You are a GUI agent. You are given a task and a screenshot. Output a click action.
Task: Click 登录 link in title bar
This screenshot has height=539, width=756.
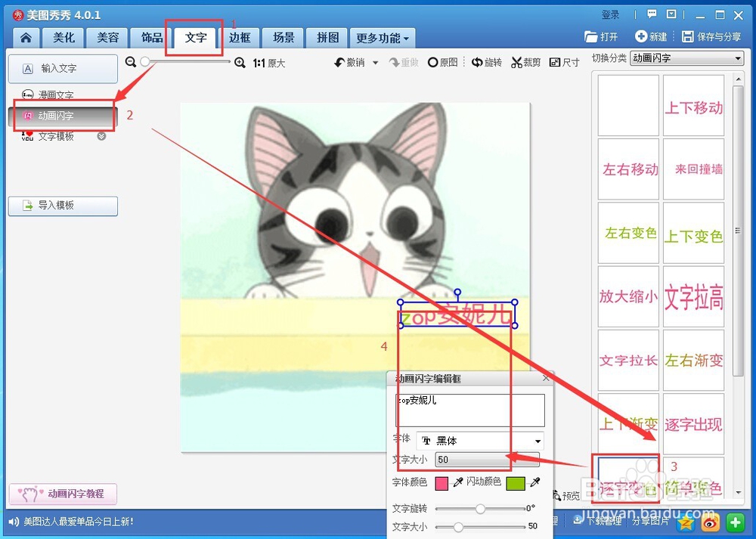point(610,14)
